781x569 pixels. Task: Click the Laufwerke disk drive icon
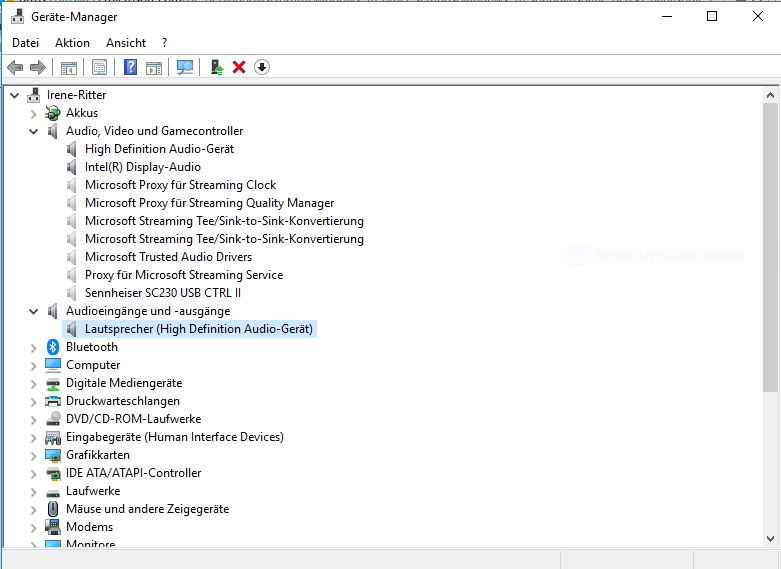point(53,493)
